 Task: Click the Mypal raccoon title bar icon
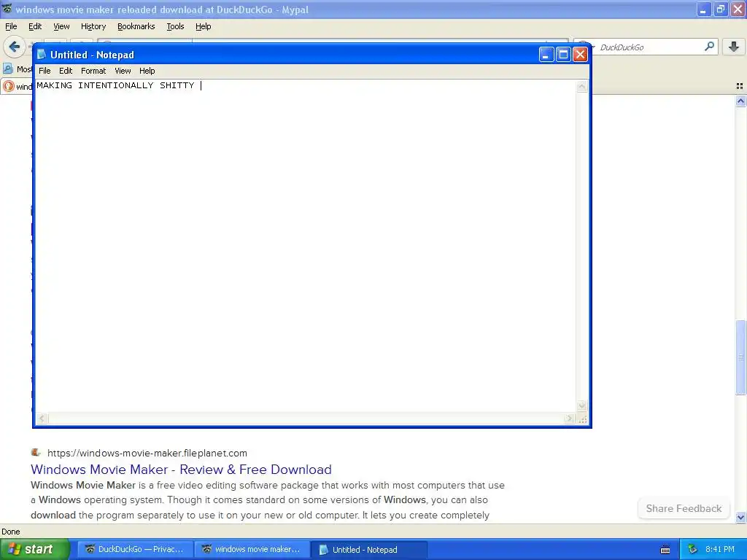[7, 9]
